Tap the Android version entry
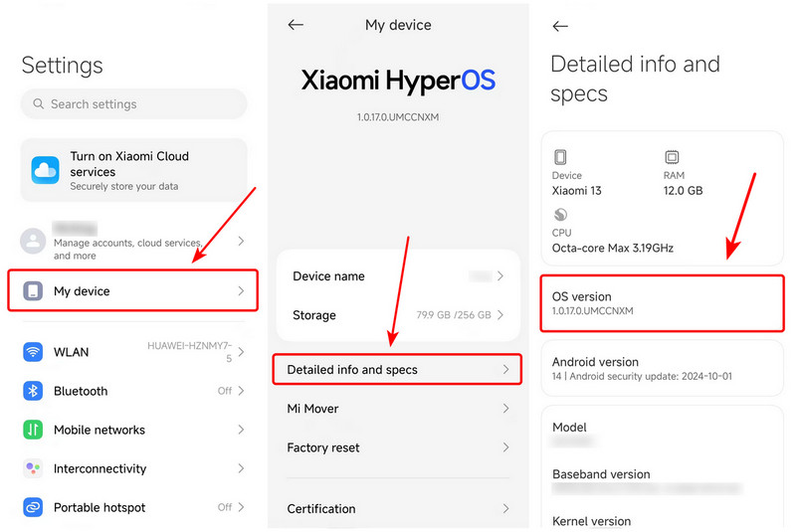The height and width of the screenshot is (532, 796). [x=662, y=368]
